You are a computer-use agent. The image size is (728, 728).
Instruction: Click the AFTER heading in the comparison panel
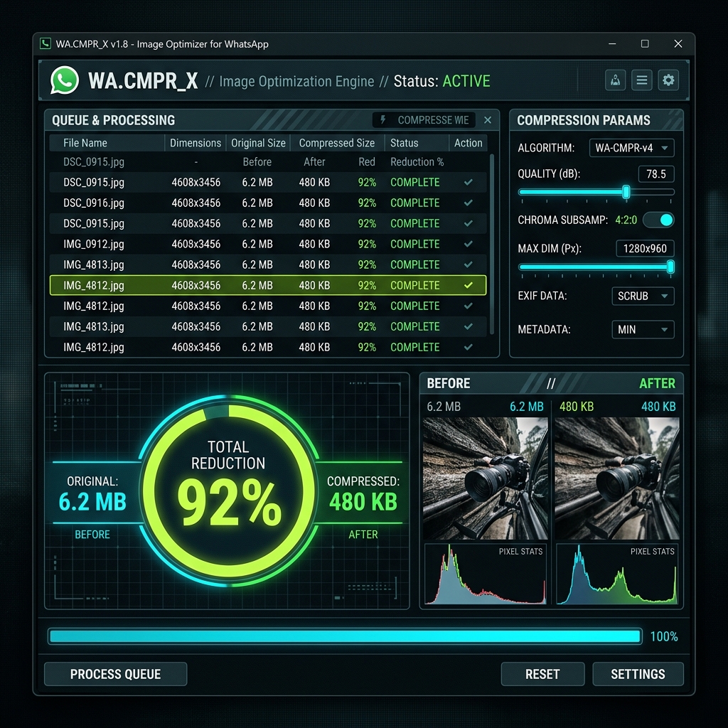coord(657,383)
